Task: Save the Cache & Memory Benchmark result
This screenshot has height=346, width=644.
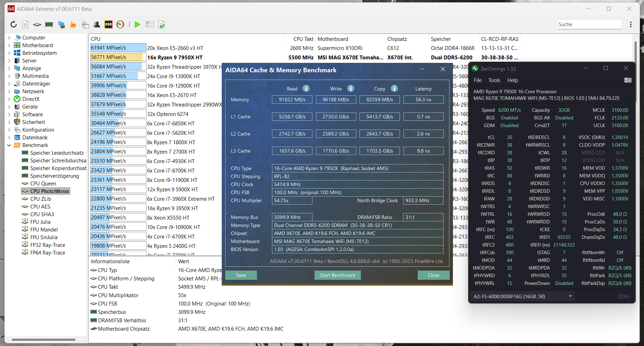Action: coord(241,275)
